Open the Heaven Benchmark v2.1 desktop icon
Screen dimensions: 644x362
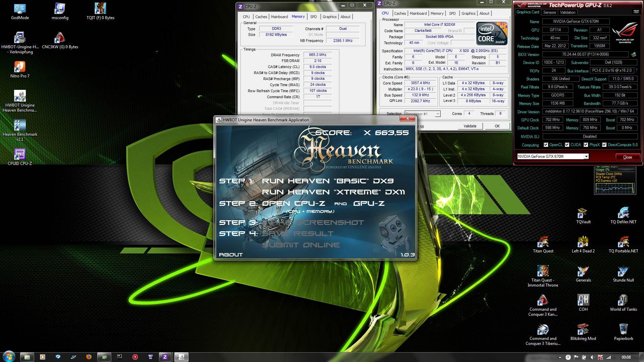click(x=20, y=130)
